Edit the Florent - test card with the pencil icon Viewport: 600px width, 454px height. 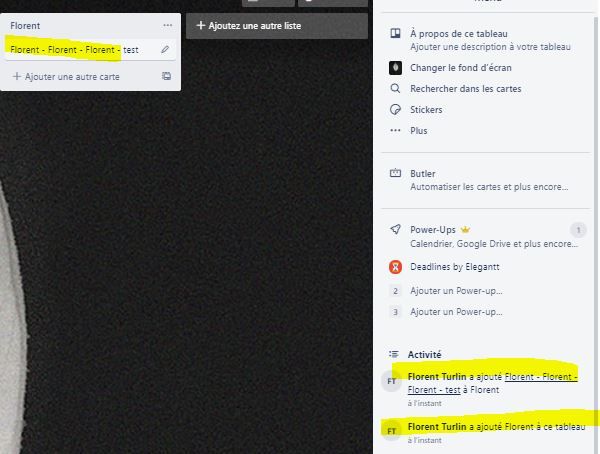tap(165, 49)
